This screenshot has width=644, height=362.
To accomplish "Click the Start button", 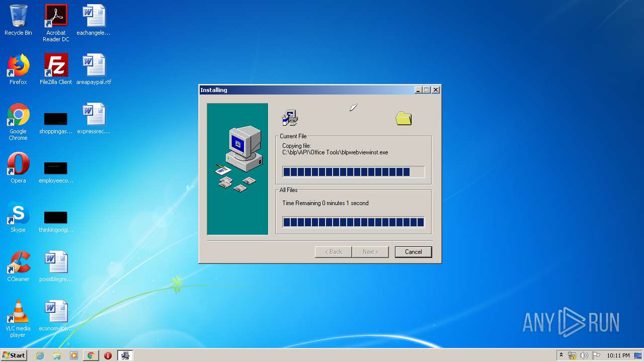I will pos(14,355).
